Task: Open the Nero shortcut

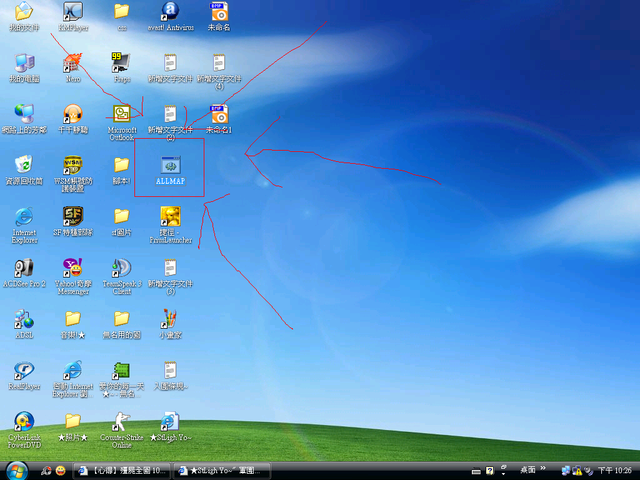Action: pos(72,63)
